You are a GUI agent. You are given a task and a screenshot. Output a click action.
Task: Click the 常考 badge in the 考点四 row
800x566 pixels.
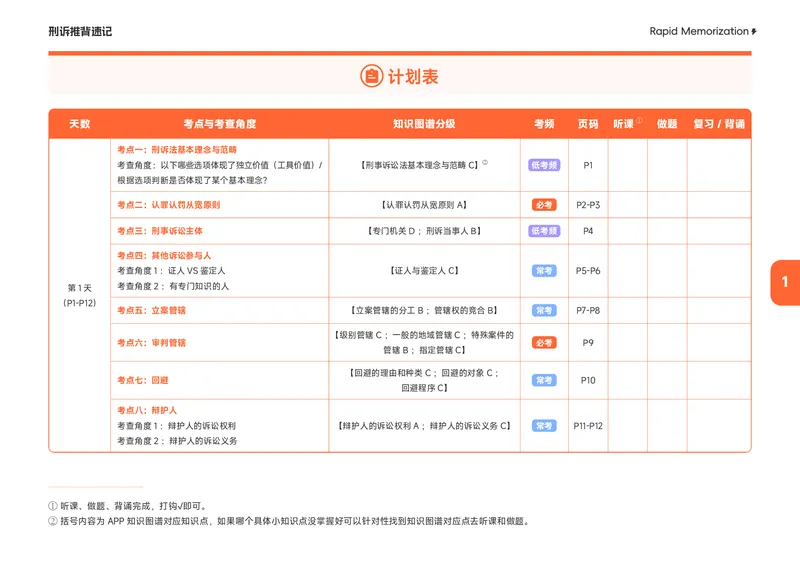point(544,270)
